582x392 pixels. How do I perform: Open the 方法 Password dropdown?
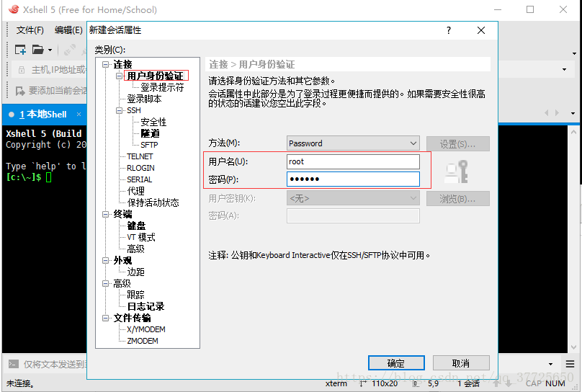(x=353, y=143)
